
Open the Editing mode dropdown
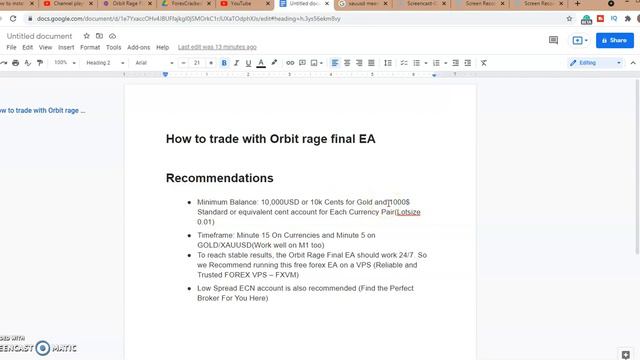[x=596, y=63]
